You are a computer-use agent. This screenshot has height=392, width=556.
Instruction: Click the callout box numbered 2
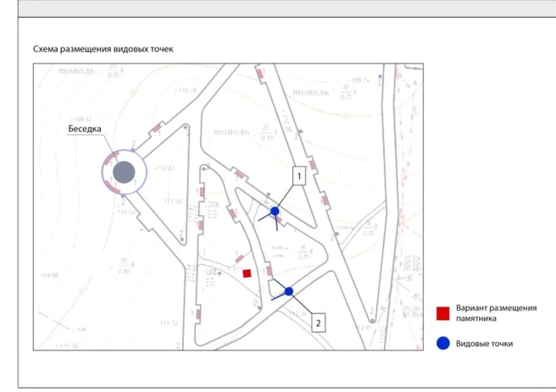318,323
